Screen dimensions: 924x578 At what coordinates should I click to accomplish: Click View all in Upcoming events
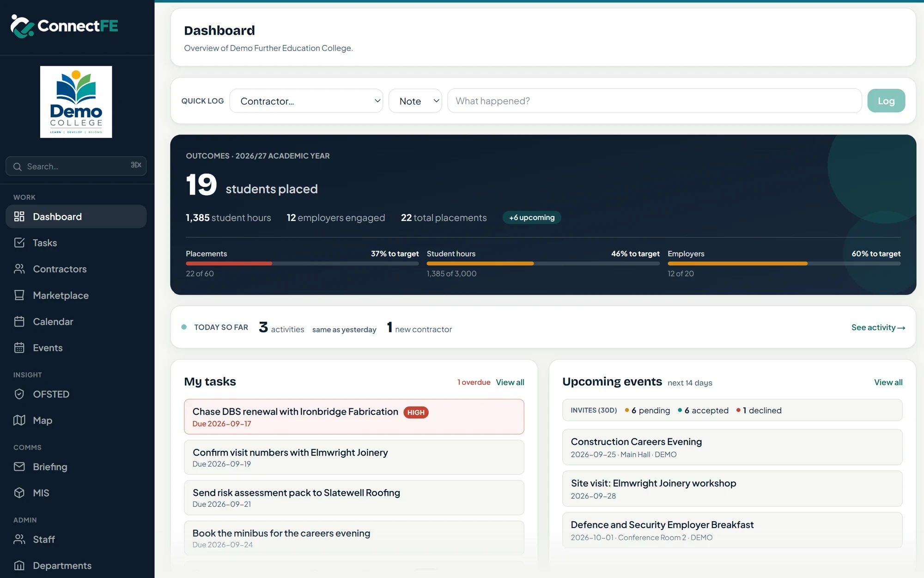point(888,382)
